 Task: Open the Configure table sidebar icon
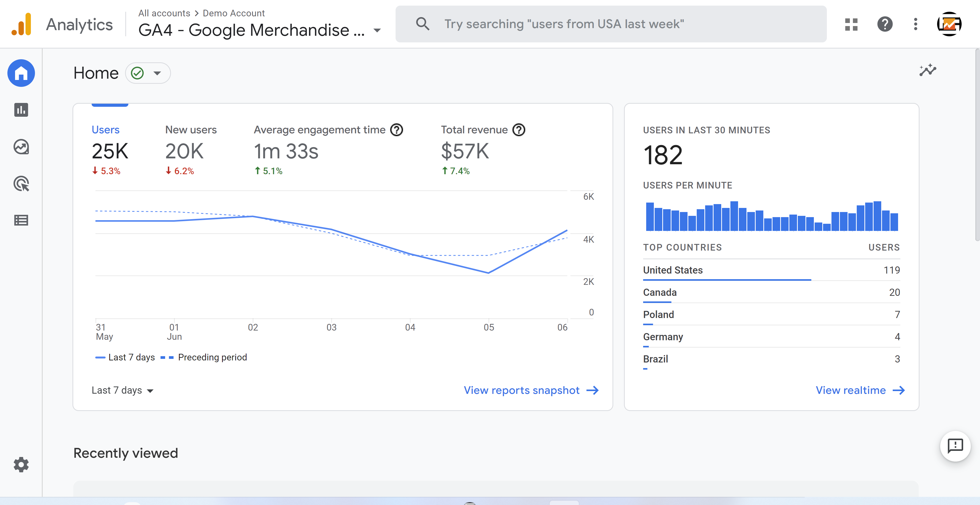(x=21, y=220)
